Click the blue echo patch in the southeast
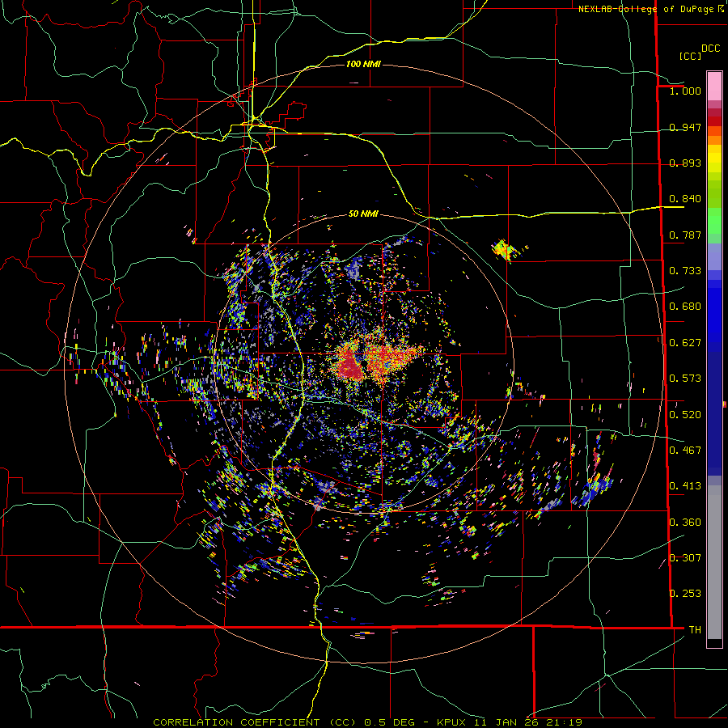728x728 pixels. pos(595,490)
